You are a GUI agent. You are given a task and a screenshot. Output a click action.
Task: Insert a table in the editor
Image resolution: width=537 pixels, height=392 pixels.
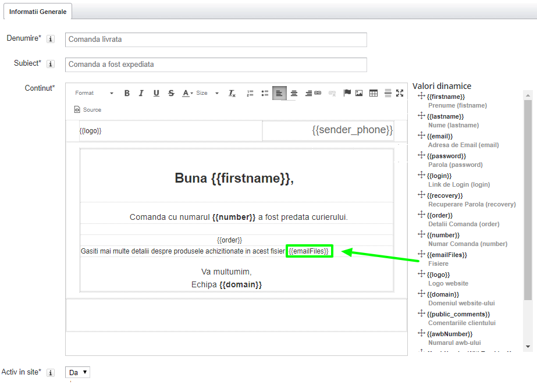click(x=374, y=93)
